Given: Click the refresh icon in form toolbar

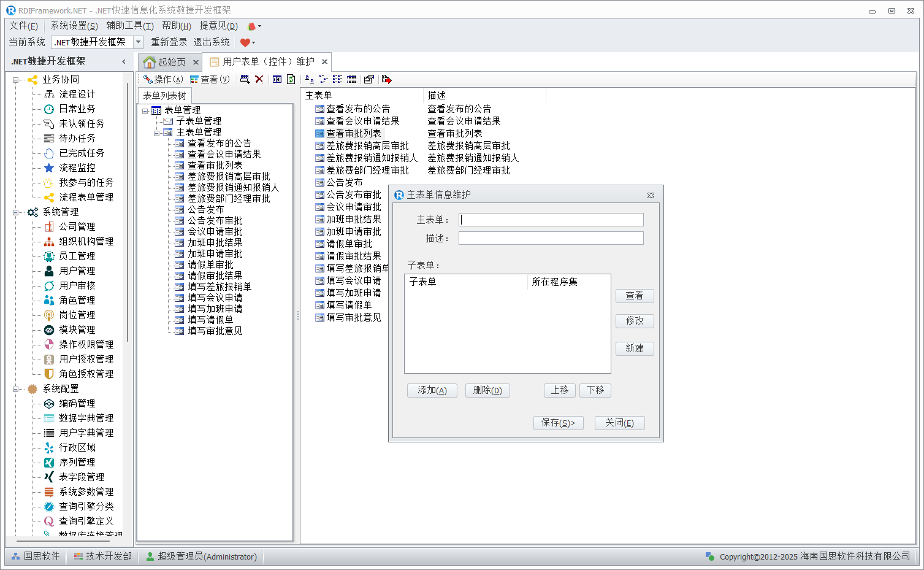Looking at the screenshot, I should [291, 79].
